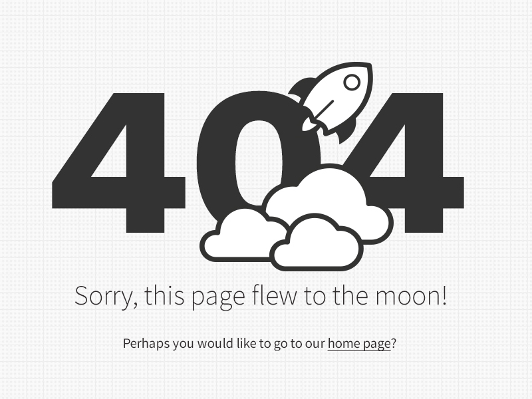Click the word "Perhaps" in the subtext
532x399 pixels.
click(146, 344)
